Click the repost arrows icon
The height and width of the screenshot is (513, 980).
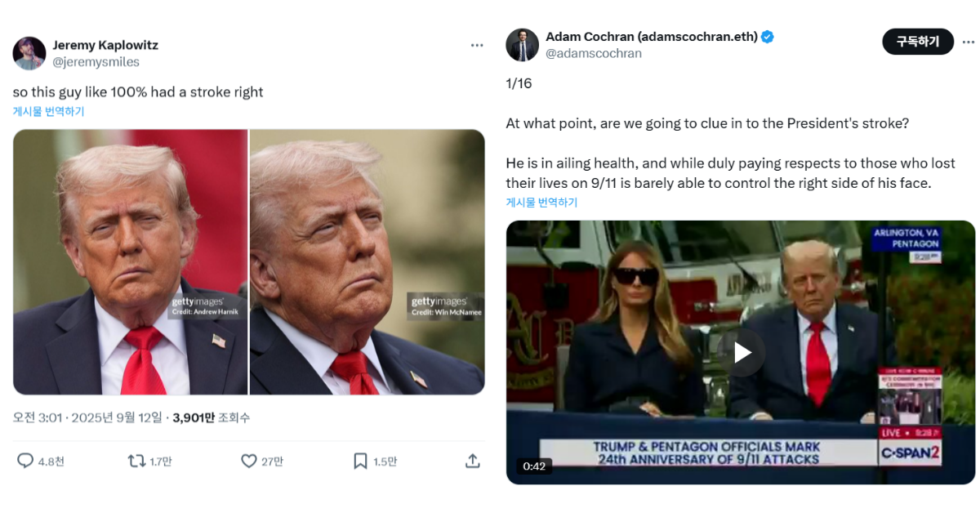click(136, 462)
